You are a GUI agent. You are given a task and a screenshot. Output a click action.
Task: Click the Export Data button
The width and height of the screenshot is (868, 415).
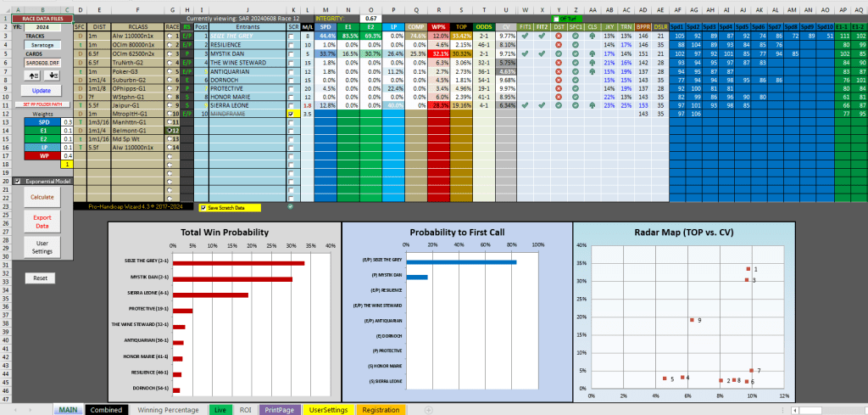tap(42, 222)
